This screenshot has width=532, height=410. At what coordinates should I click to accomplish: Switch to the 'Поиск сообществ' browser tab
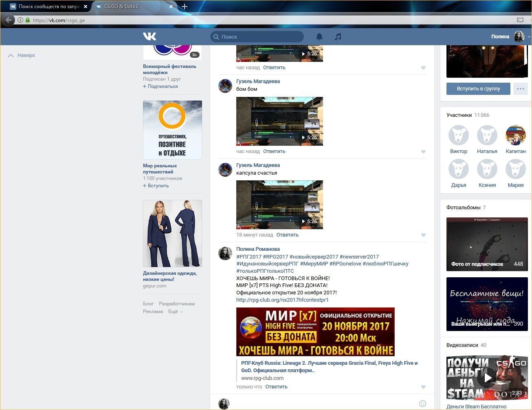pos(47,7)
